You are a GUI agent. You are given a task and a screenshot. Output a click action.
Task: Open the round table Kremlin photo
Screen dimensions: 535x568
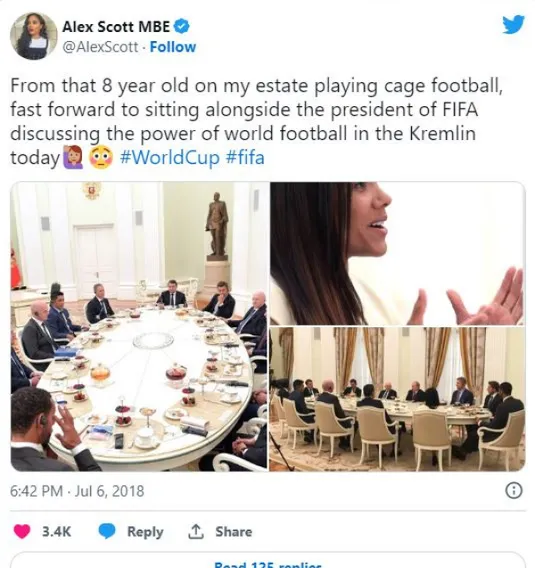click(x=139, y=326)
